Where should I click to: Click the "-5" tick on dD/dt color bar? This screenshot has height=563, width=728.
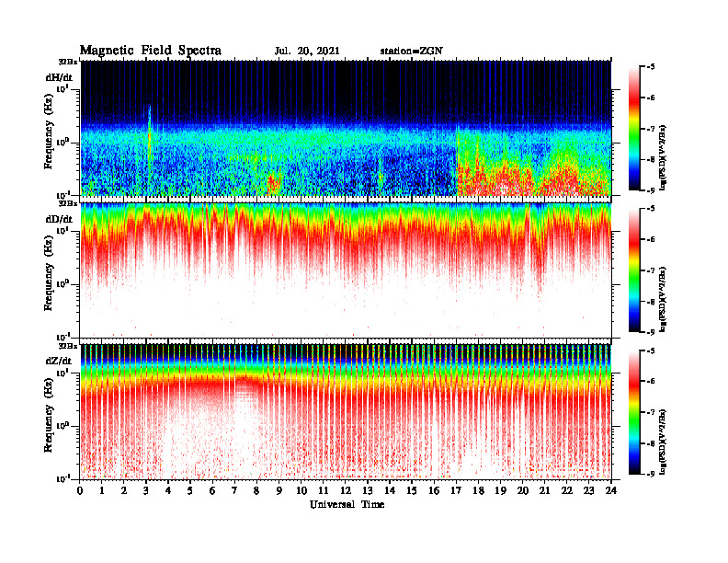(651, 209)
